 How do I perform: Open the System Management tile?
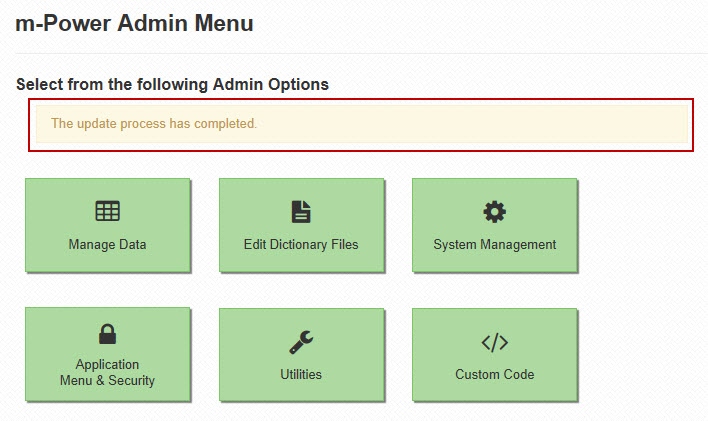(494, 225)
